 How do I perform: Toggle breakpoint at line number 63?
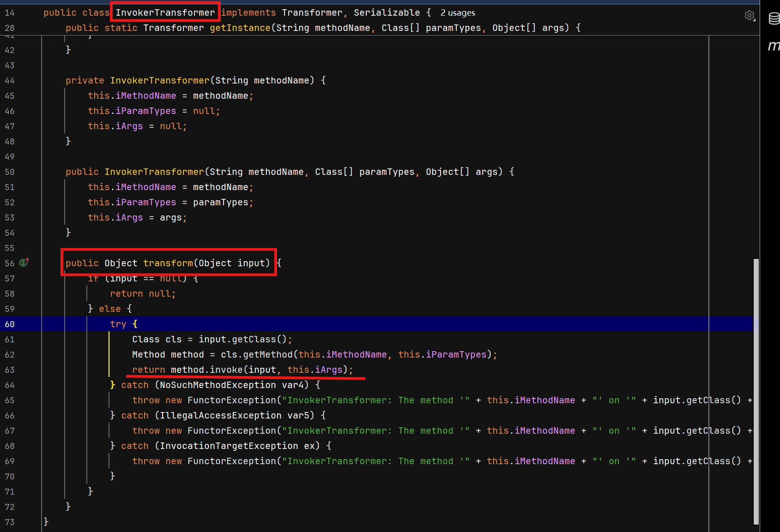point(10,370)
